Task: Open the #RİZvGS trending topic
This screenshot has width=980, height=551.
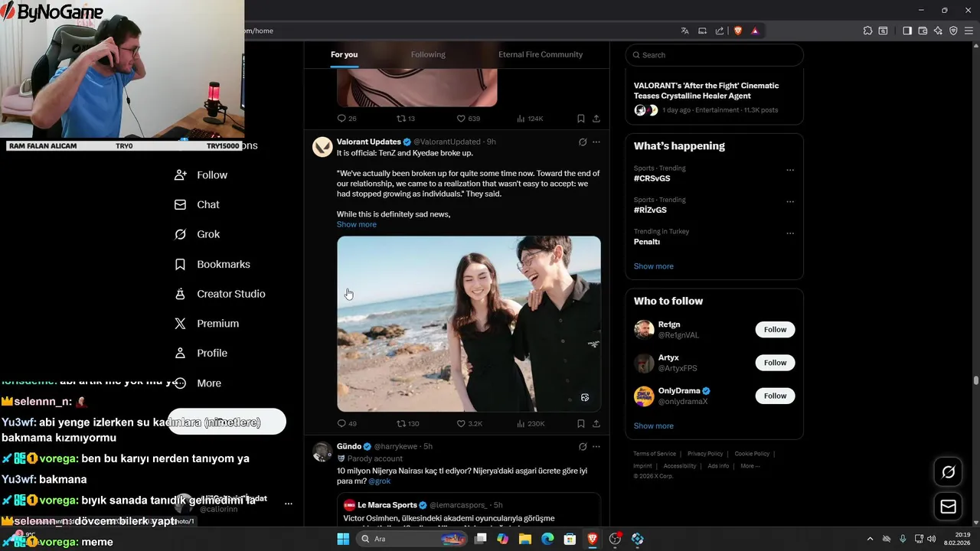Action: [x=650, y=210]
